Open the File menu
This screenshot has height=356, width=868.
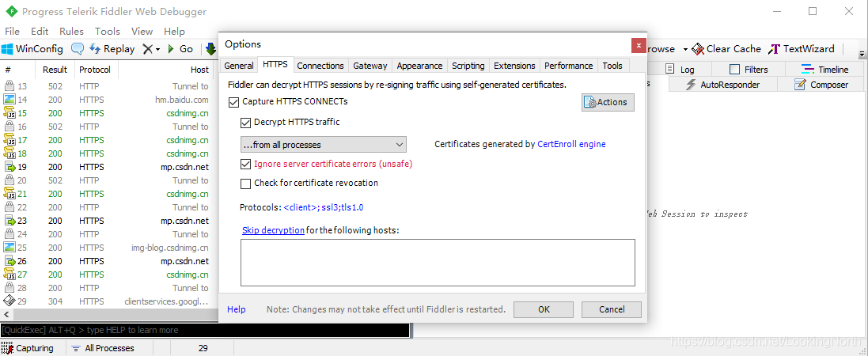(12, 32)
